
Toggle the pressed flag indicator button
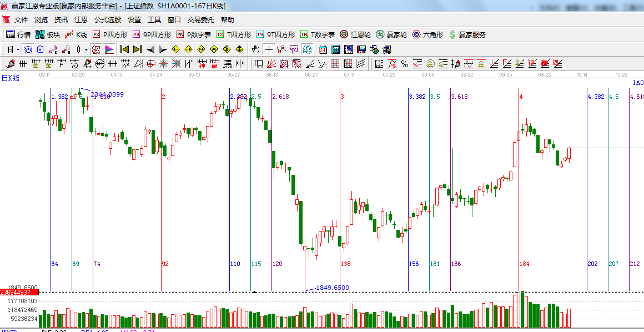click(x=109, y=49)
